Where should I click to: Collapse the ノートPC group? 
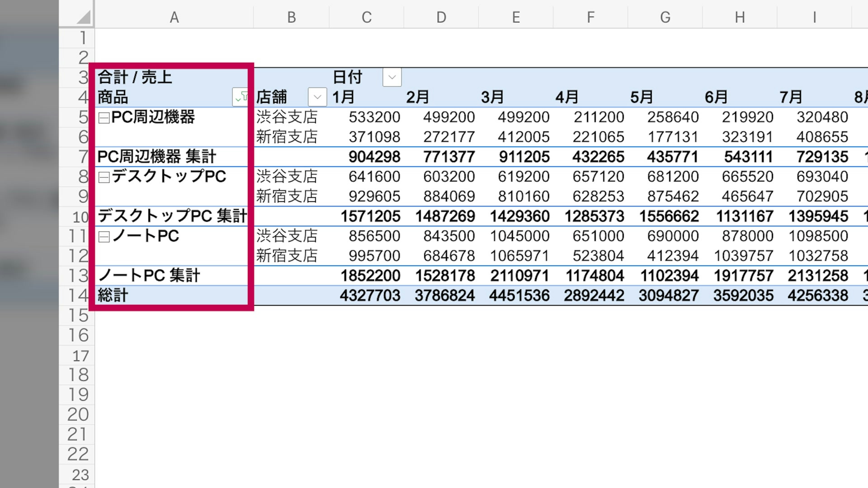104,237
